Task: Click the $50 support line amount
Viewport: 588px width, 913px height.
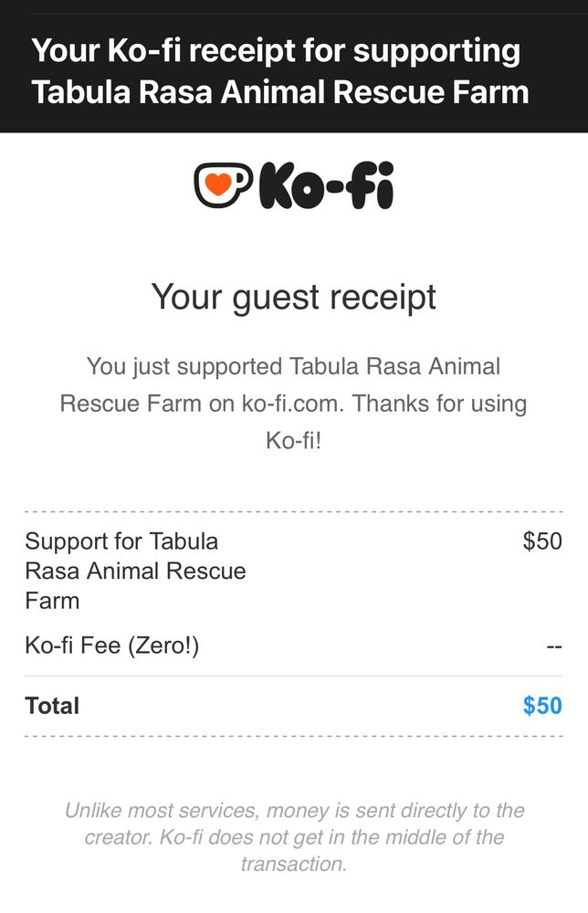Action: (x=542, y=540)
